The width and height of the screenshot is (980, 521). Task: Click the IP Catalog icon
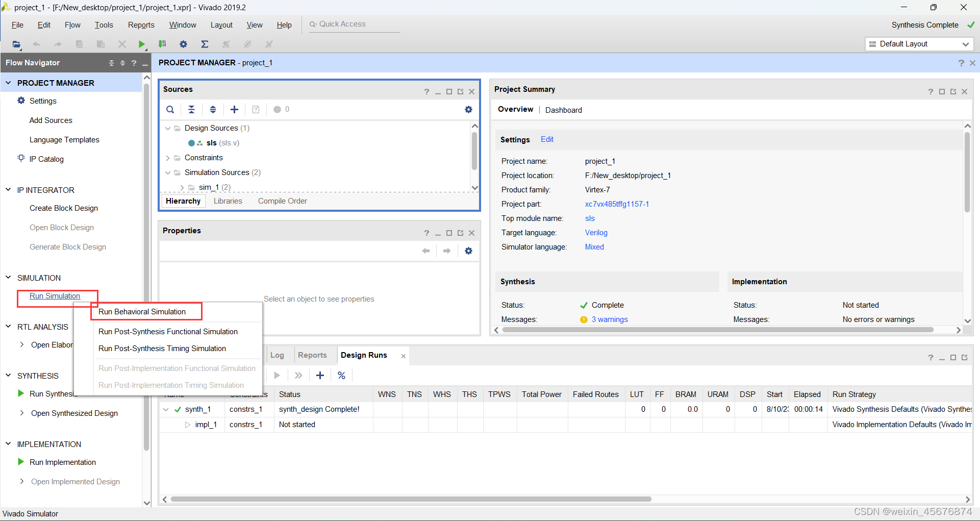click(21, 158)
